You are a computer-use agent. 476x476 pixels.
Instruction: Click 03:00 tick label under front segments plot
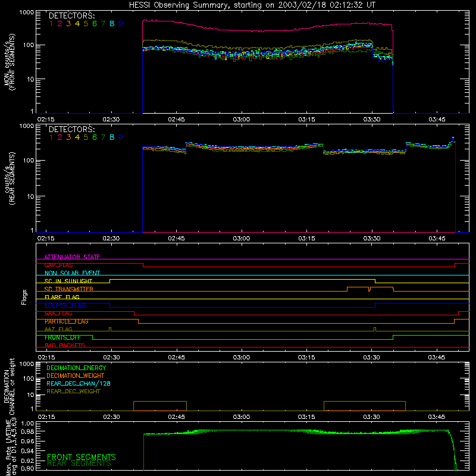pyautogui.click(x=242, y=120)
